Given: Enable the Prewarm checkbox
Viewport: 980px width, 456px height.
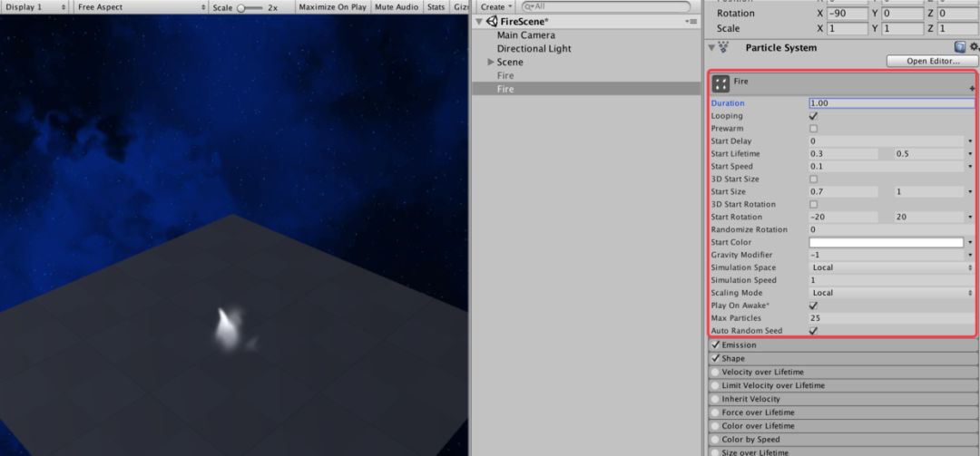Looking at the screenshot, I should coord(813,129).
